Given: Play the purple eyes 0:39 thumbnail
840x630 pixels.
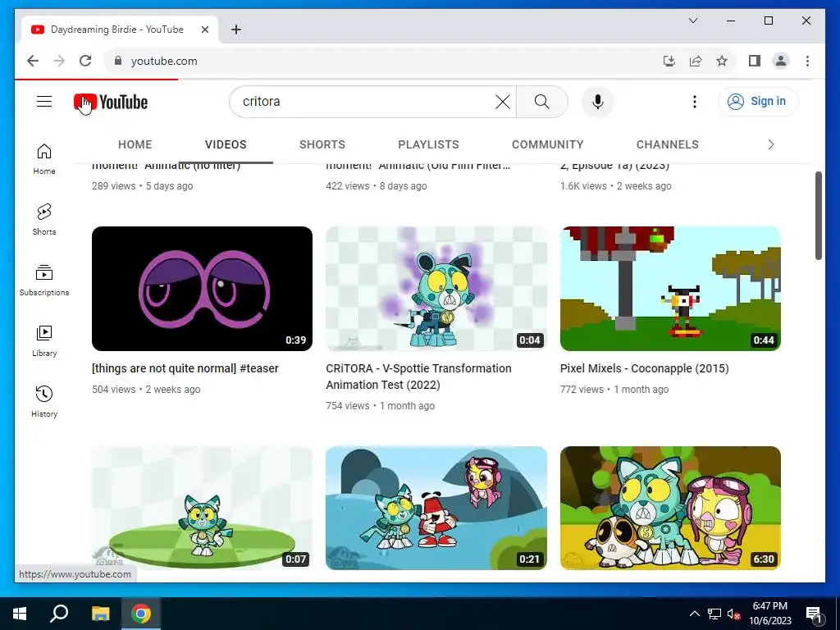Looking at the screenshot, I should click(x=202, y=289).
